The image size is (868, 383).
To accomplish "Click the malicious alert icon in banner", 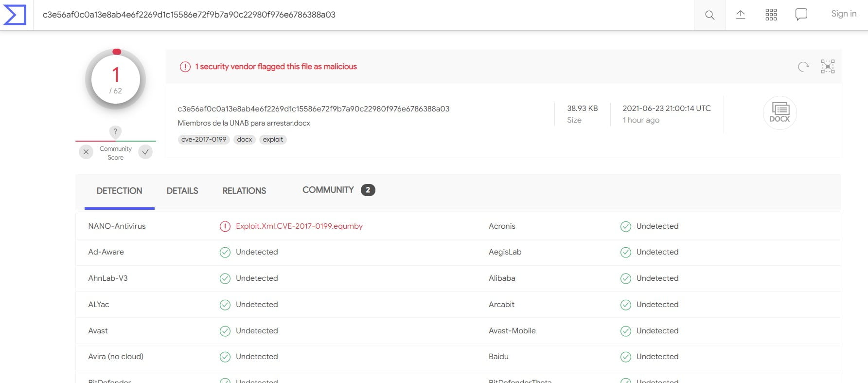I will 185,67.
